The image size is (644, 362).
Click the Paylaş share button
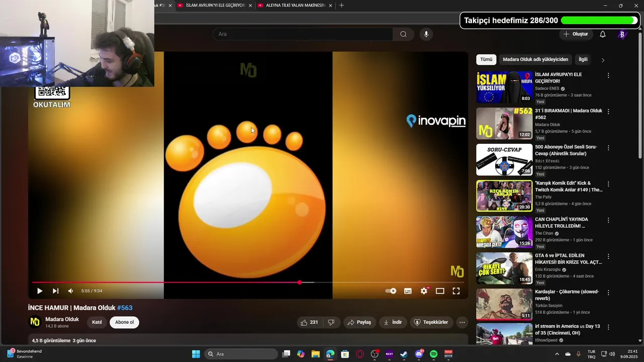point(360,322)
